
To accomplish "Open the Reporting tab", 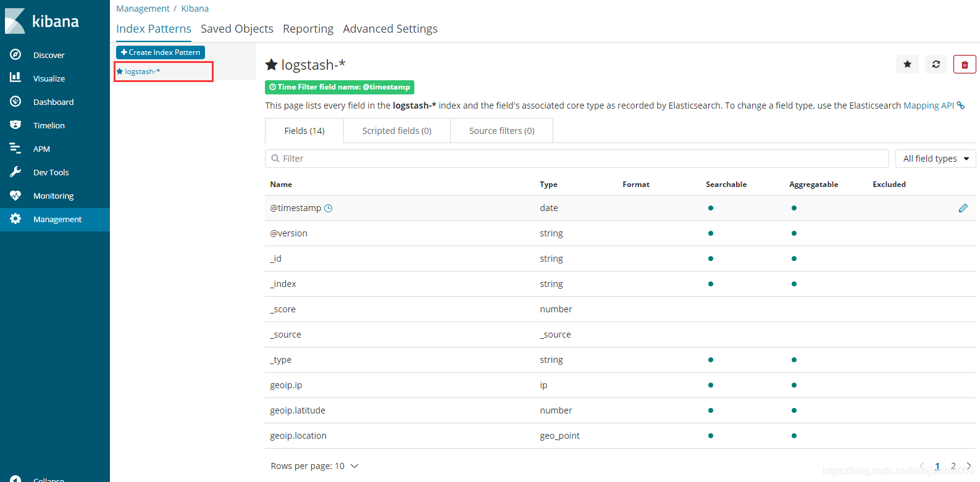I will point(308,29).
